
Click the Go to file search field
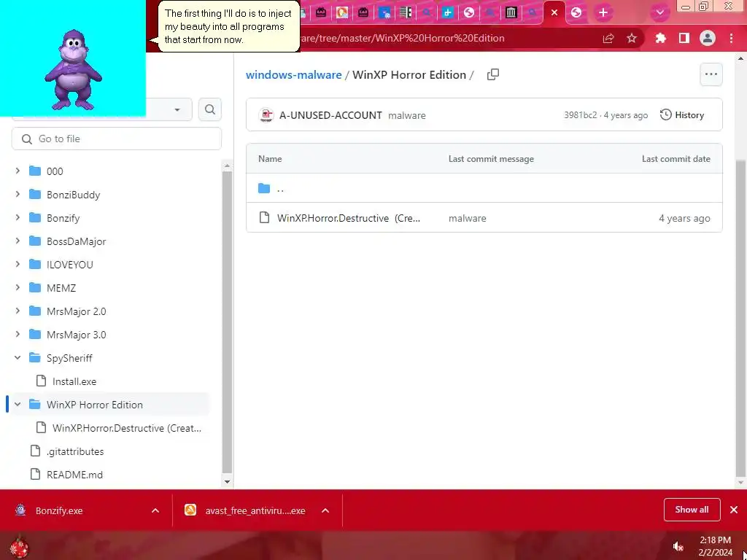(116, 139)
